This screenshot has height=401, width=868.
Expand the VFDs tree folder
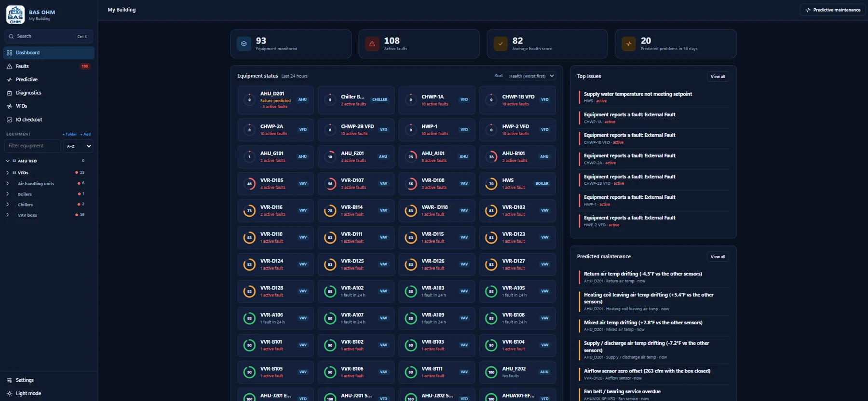[x=8, y=173]
